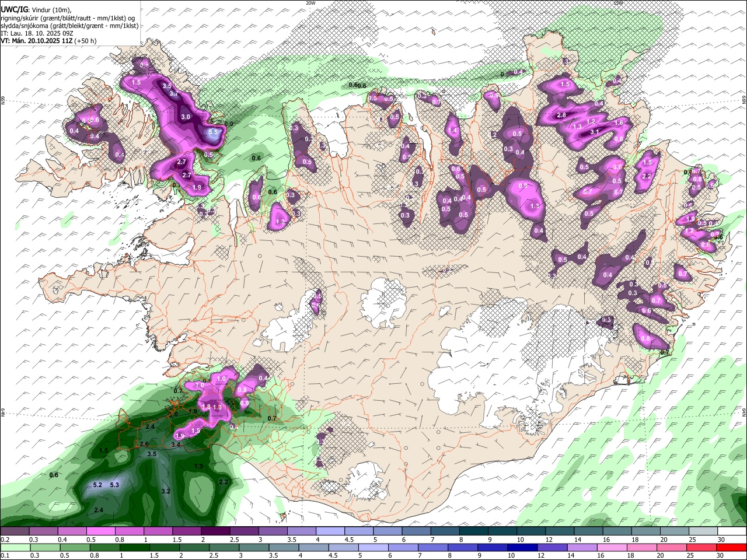Viewport: 747px width, 560px height.
Task: Click the 'slydda/snjókoma' legend description line
Action: click(x=69, y=26)
